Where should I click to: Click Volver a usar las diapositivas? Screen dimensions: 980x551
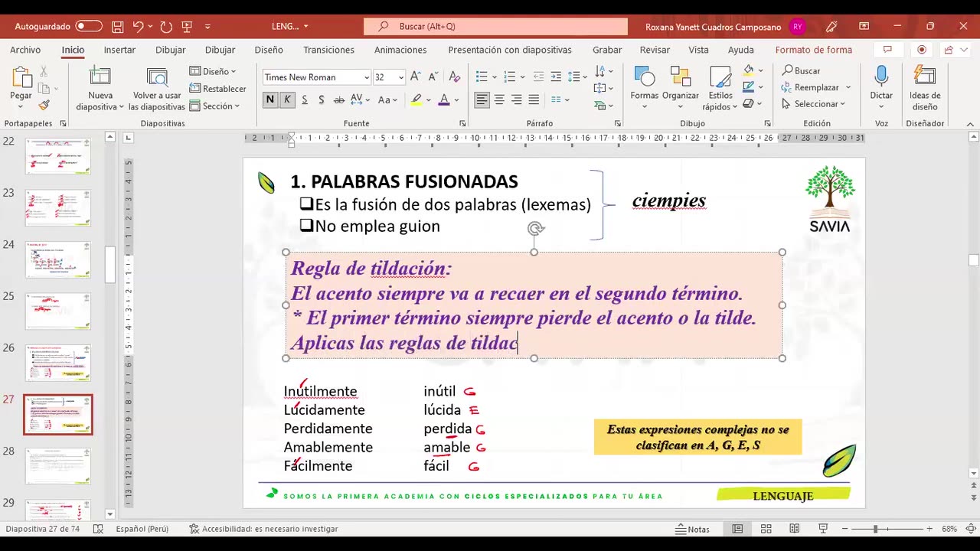coord(157,89)
